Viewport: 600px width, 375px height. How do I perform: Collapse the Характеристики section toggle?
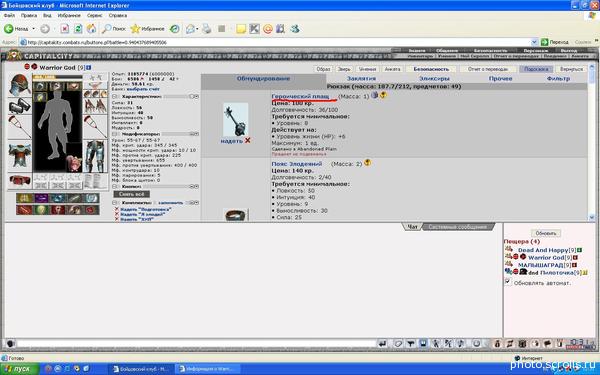114,96
